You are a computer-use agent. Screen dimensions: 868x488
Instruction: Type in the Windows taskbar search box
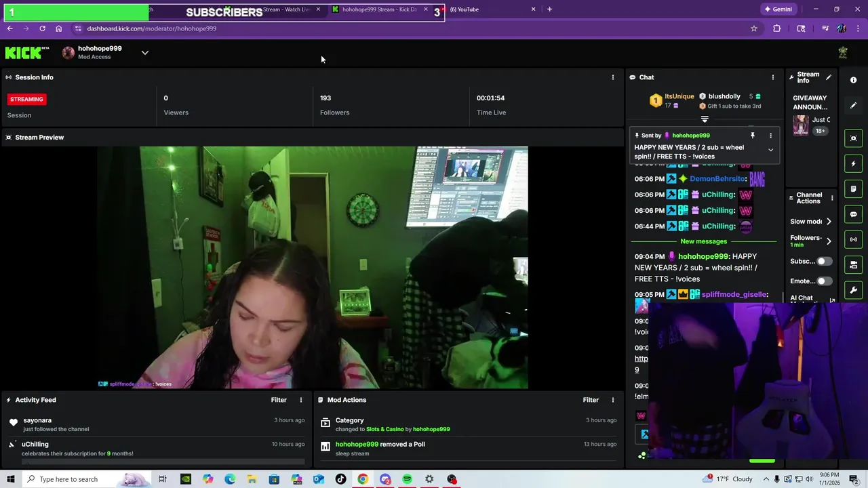pos(86,479)
